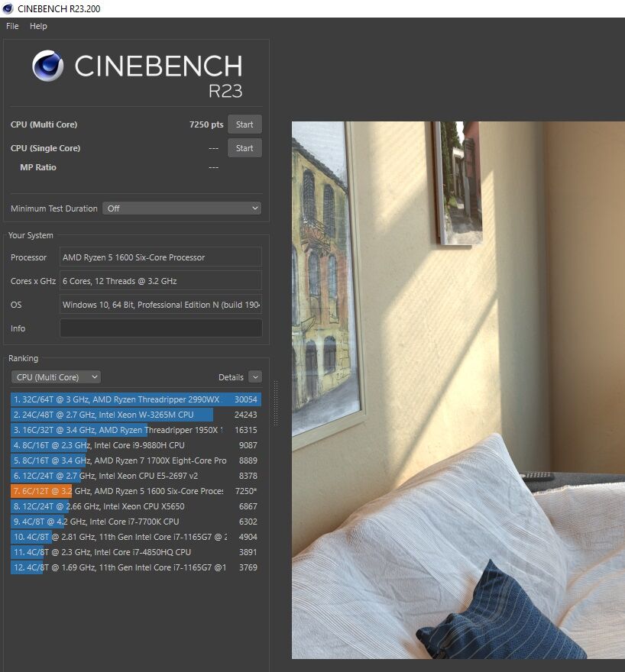Select the Intel Xeon W-3265M ranking row
The width and height of the screenshot is (625, 672).
(136, 415)
